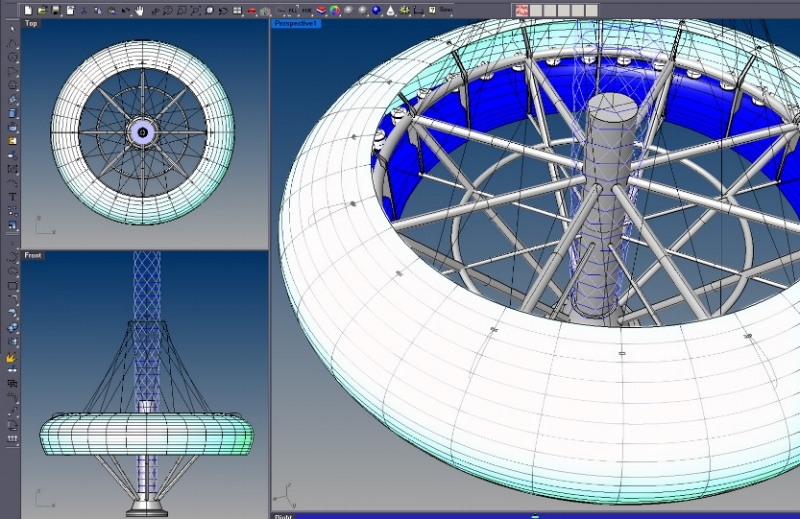Image resolution: width=800 pixels, height=519 pixels.
Task: Click the Paste icon in top toolbar
Action: tap(112, 10)
